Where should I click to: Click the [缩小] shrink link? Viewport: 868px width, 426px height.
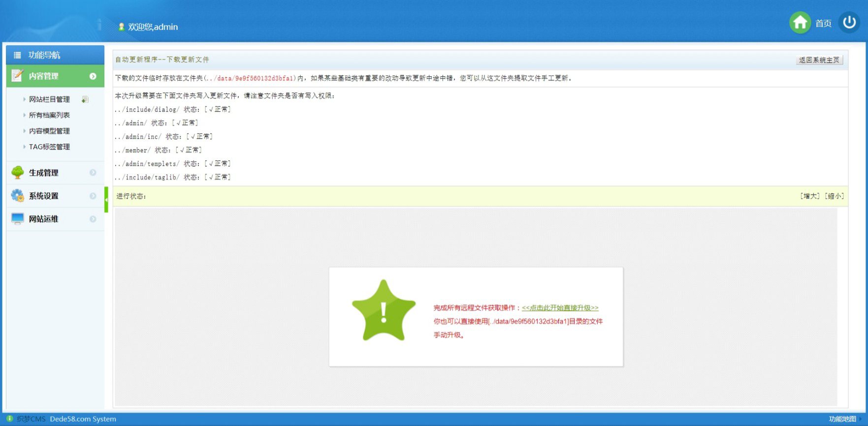(835, 196)
